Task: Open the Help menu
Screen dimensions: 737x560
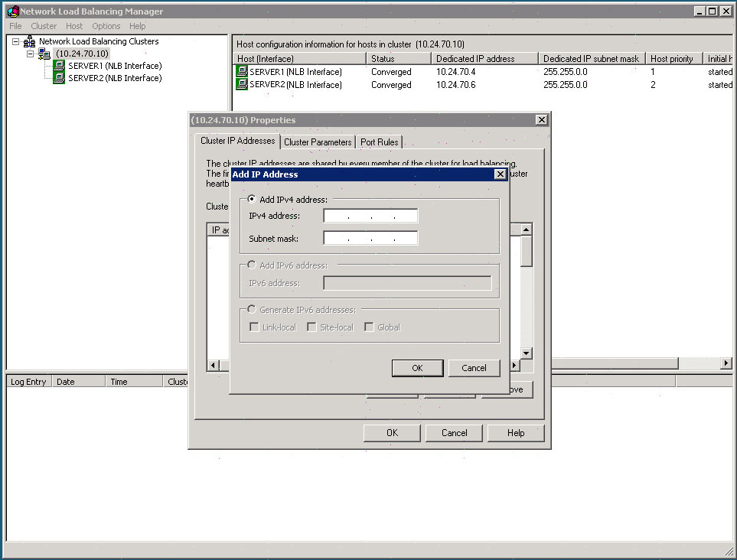Action: [137, 26]
